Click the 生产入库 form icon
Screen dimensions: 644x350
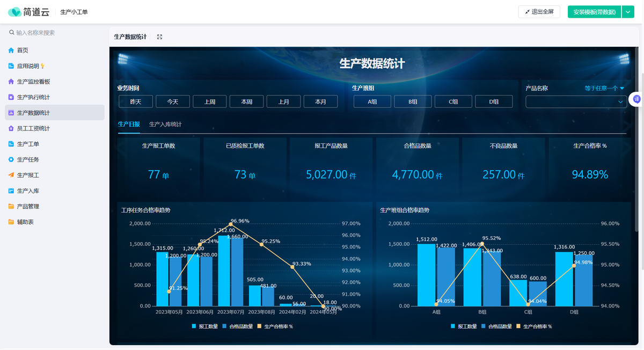11,191
